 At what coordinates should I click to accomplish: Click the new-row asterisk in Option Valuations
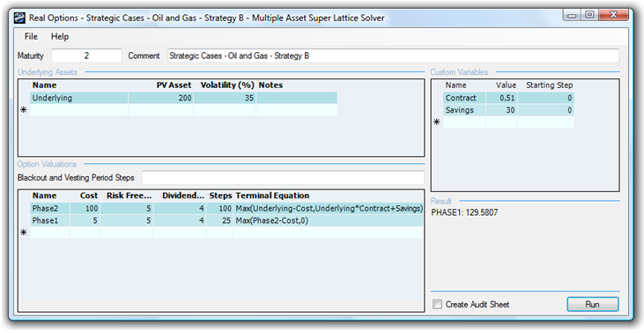24,233
